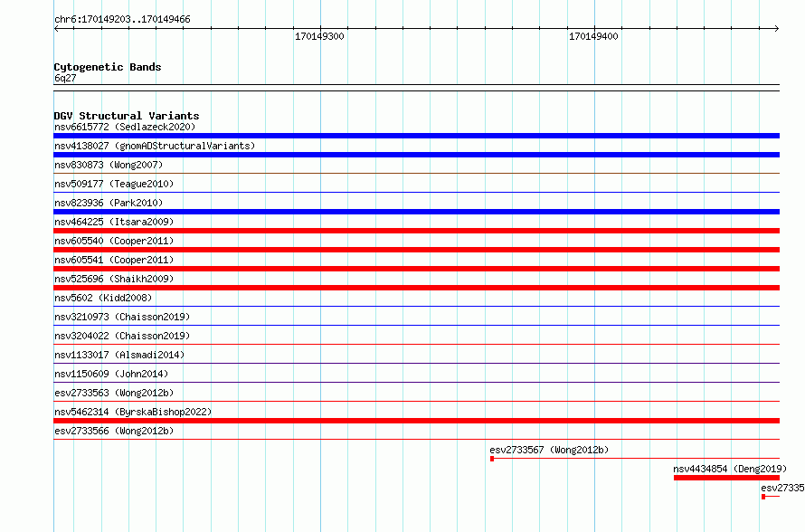Open nsv3210973 (Chaisson2019) variant details
This screenshot has height=532, width=805.
click(122, 317)
